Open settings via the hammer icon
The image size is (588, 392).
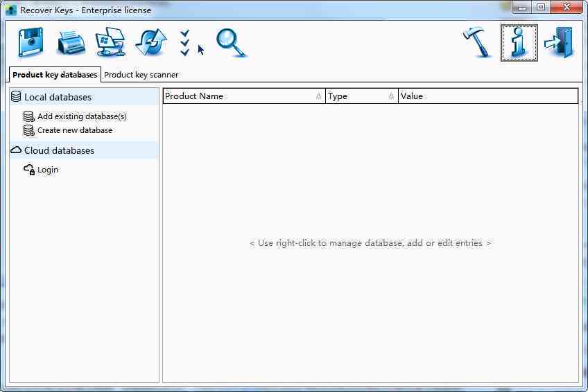(x=477, y=42)
